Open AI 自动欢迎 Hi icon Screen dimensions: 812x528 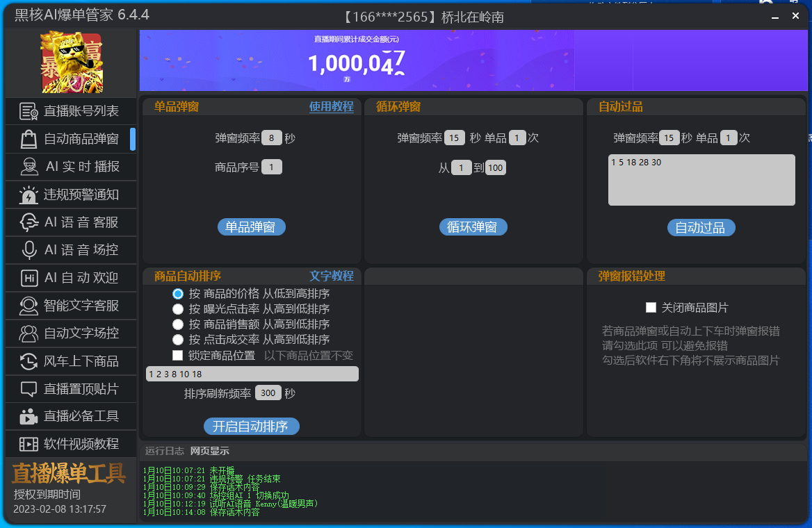click(x=29, y=278)
